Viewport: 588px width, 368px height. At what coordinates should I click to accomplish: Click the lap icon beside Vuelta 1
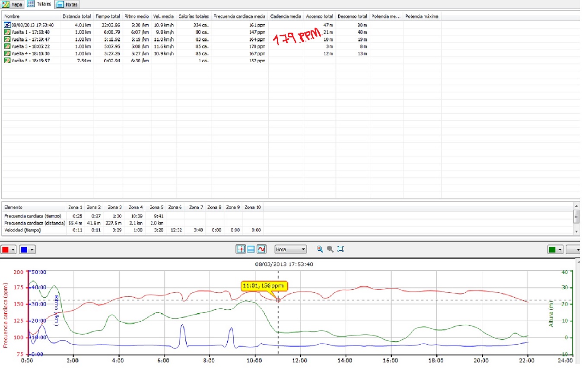click(x=7, y=32)
